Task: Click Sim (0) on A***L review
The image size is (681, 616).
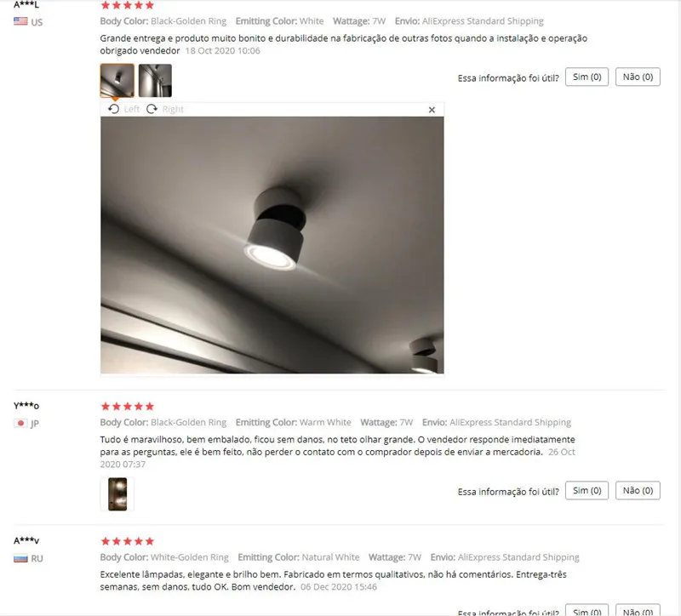Action: pos(587,77)
